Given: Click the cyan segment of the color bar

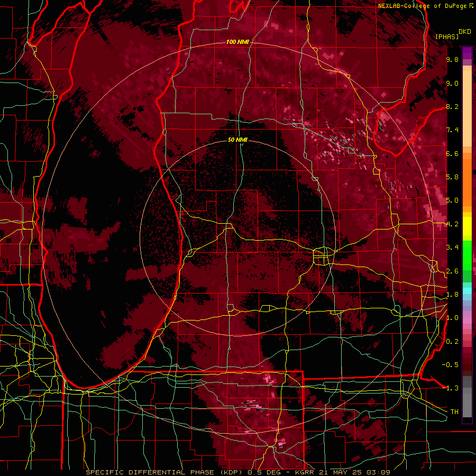Looking at the screenshot, I should (467, 290).
